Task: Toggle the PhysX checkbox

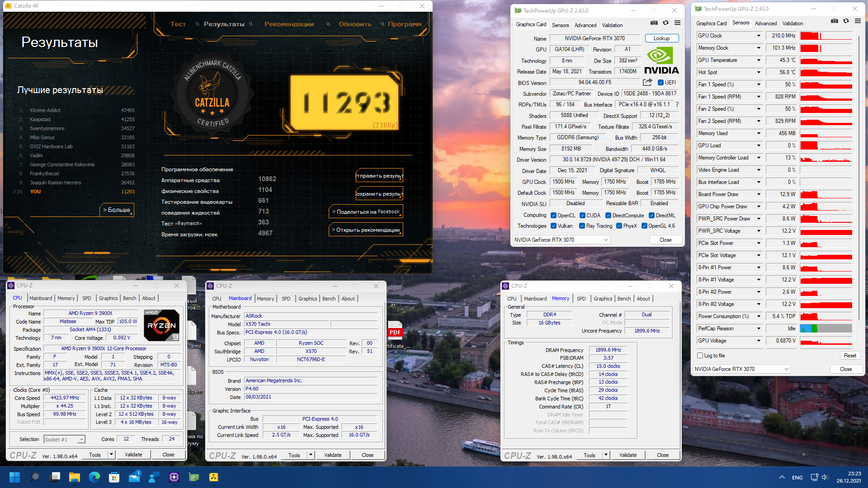Action: tap(619, 226)
